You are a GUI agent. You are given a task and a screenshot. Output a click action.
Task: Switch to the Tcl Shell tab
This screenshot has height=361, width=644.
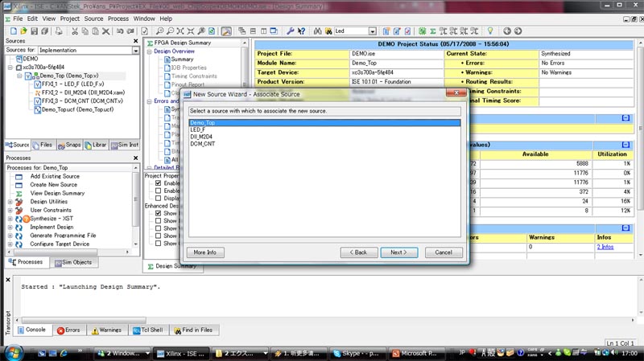tap(148, 330)
